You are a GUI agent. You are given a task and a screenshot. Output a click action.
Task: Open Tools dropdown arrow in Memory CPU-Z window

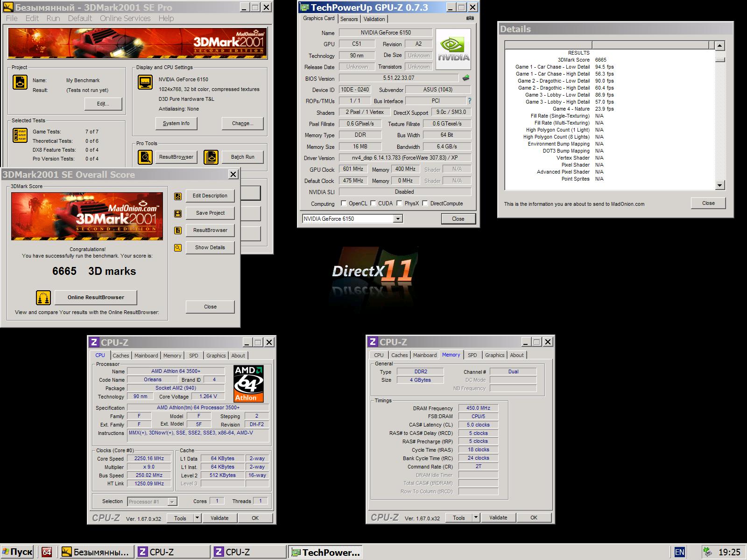click(x=476, y=517)
